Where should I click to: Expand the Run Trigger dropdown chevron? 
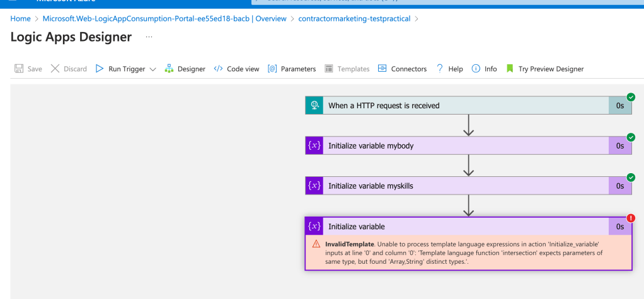click(152, 69)
